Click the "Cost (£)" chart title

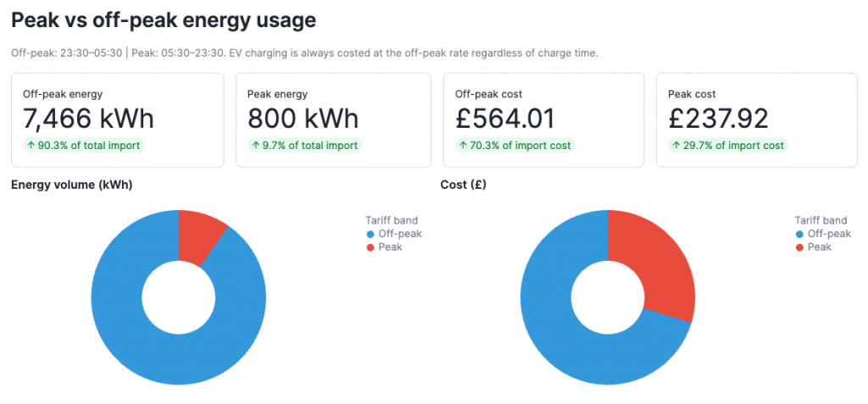point(463,184)
